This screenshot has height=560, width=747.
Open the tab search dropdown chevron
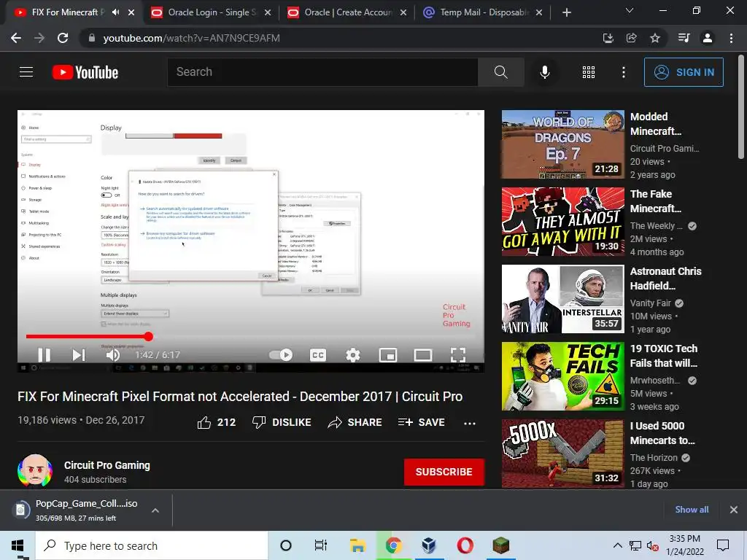(630, 10)
